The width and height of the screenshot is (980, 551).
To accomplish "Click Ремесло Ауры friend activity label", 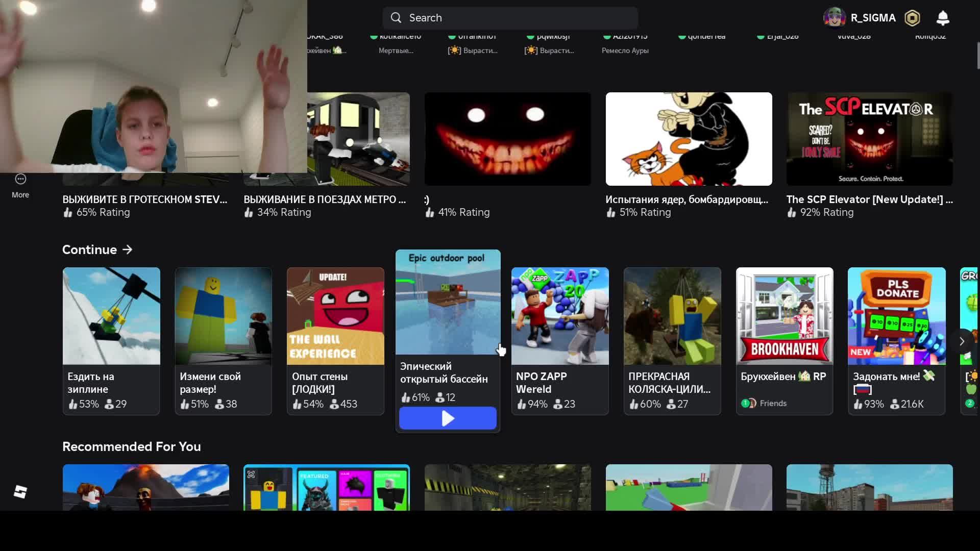I will pos(625,51).
